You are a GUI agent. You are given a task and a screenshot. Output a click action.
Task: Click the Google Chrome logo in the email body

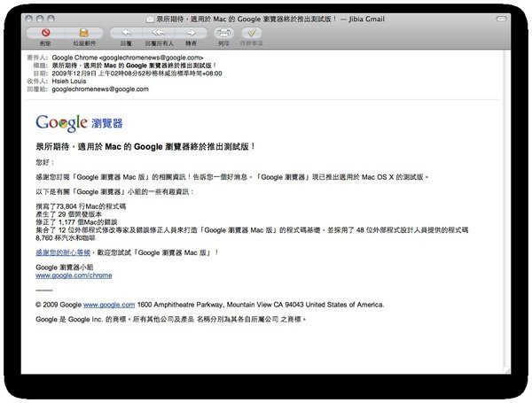79,123
